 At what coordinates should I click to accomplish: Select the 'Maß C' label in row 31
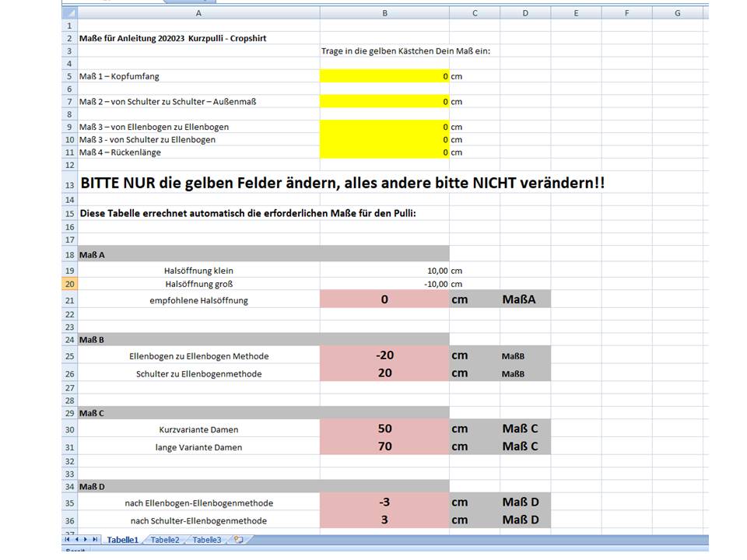click(x=520, y=446)
